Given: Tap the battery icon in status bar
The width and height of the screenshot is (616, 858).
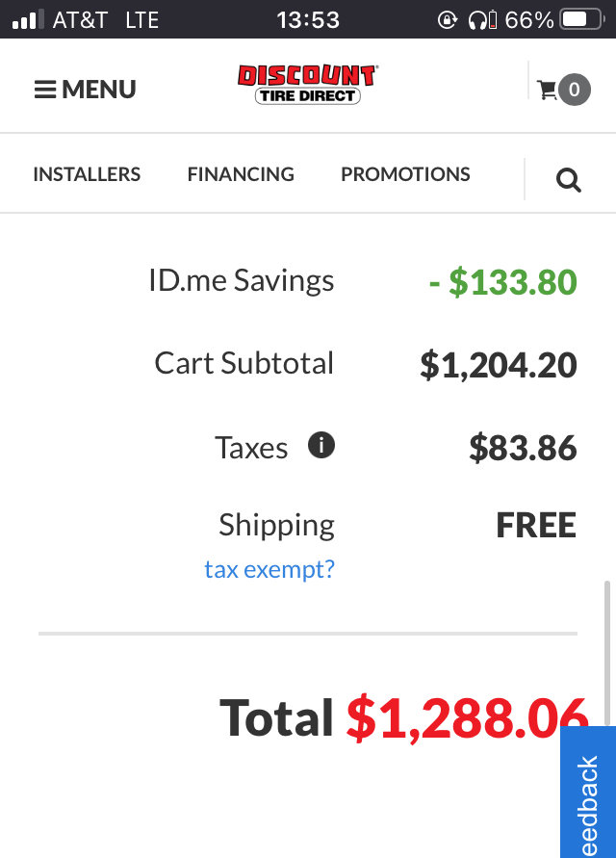Looking at the screenshot, I should [x=582, y=20].
